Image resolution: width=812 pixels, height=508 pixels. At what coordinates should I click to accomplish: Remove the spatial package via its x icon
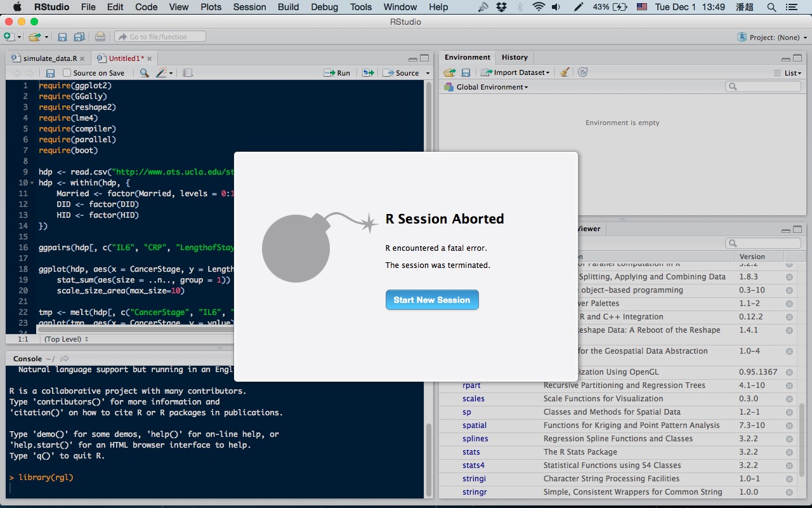[x=789, y=425]
